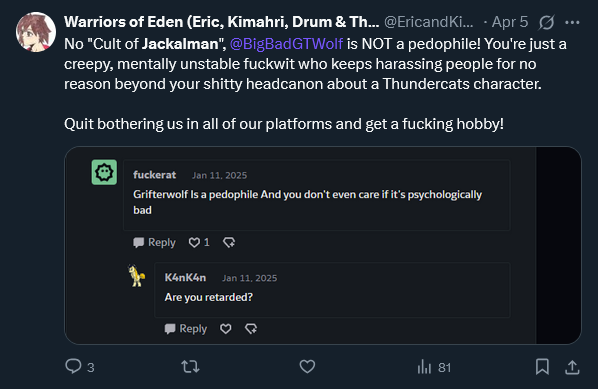Screen dimensions: 598x389
Task: Share the tweet via upload icon
Action: click(572, 367)
